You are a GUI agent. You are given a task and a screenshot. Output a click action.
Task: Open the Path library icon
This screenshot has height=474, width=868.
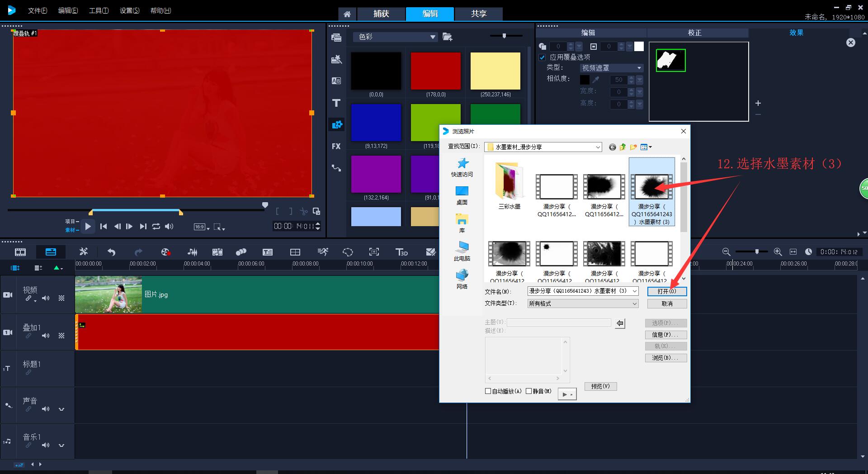pos(336,168)
